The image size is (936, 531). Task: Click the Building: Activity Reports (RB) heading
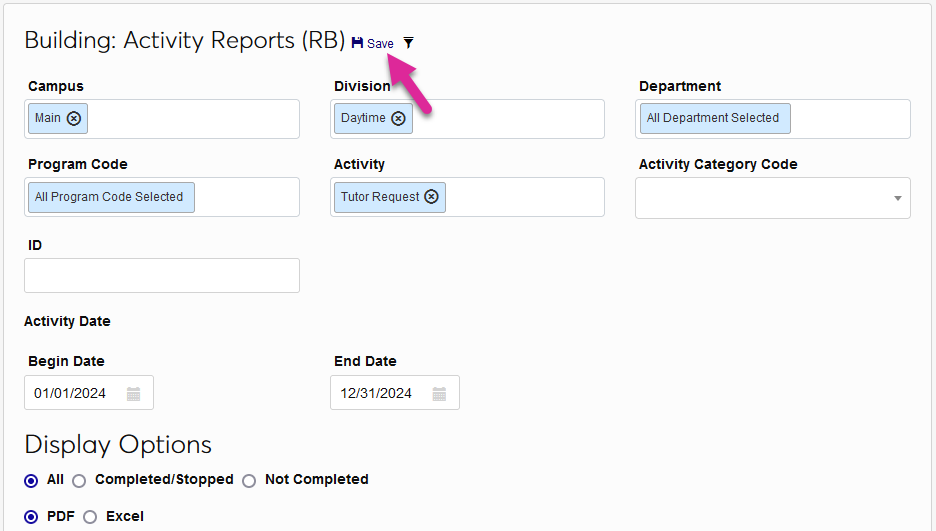click(185, 41)
